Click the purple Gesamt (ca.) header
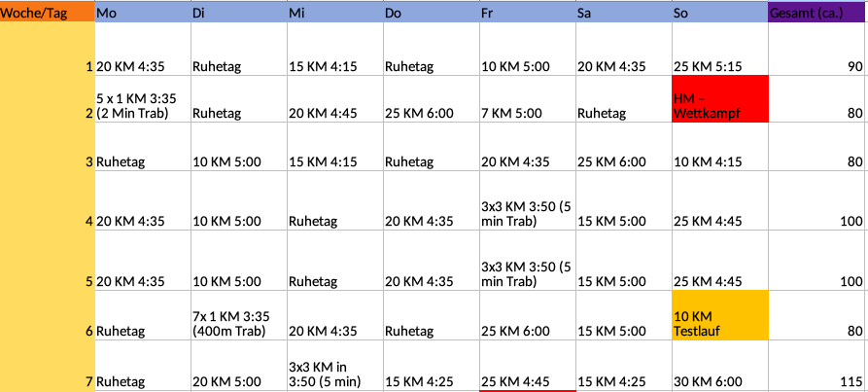The width and height of the screenshot is (868, 392). point(816,12)
